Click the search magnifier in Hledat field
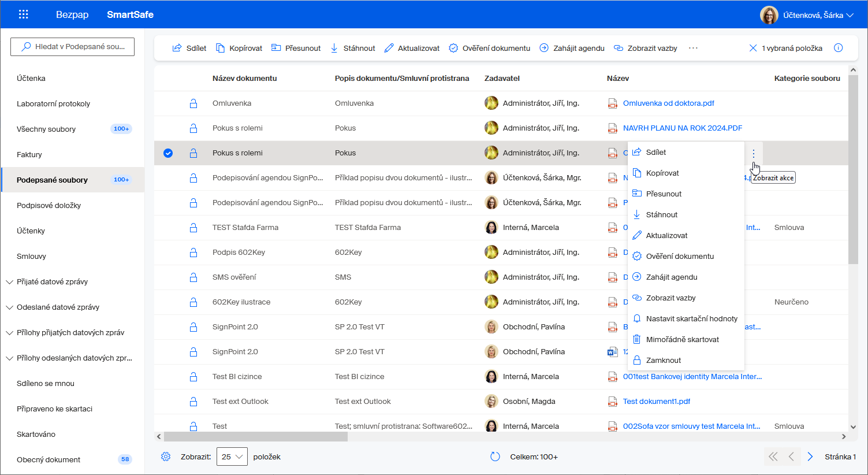 (x=26, y=47)
